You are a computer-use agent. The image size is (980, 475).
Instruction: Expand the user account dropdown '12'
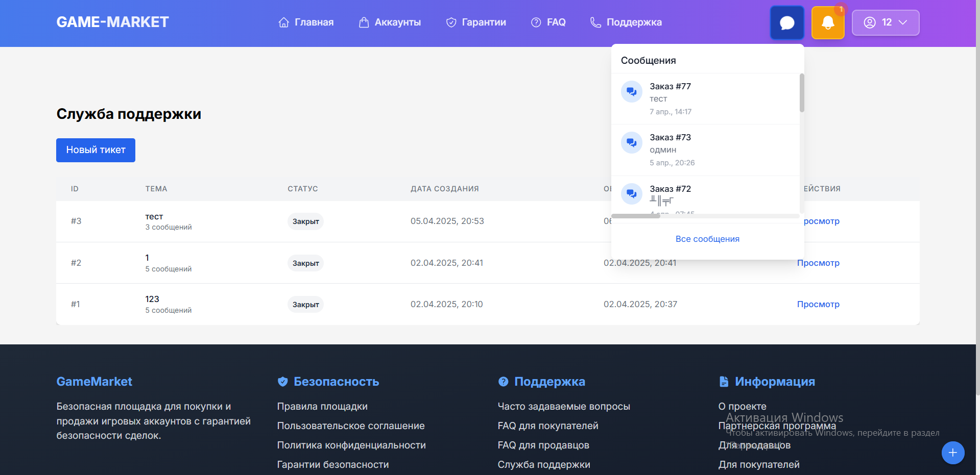(886, 22)
